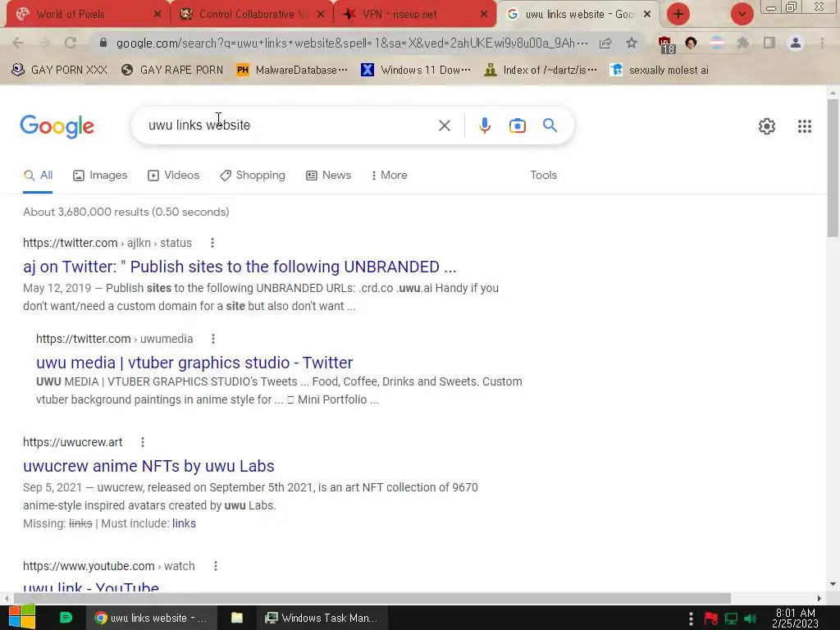Open the Chrome three-dot menu
This screenshot has width=840, height=630.
pos(822,43)
